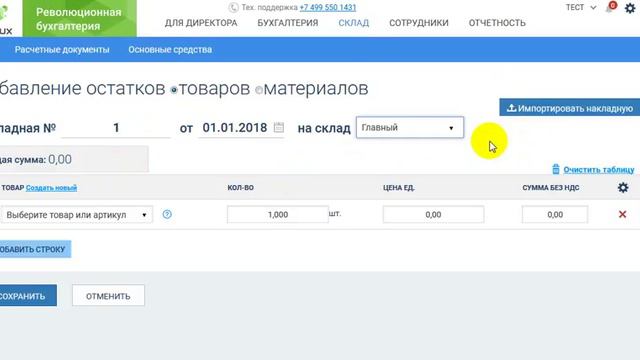Open the ОТЧЕТНОСТЬ menu
Image resolution: width=640 pixels, height=360 pixels.
coord(497,23)
